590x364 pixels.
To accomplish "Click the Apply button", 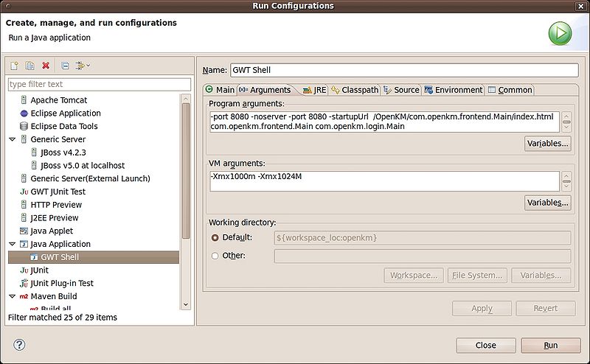I will click(x=482, y=308).
